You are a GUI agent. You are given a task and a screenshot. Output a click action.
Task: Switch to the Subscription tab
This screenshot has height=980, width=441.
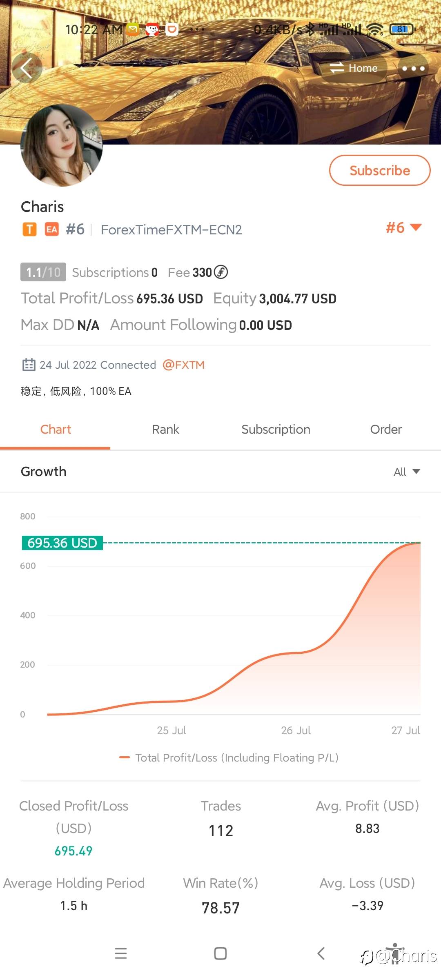(x=276, y=430)
